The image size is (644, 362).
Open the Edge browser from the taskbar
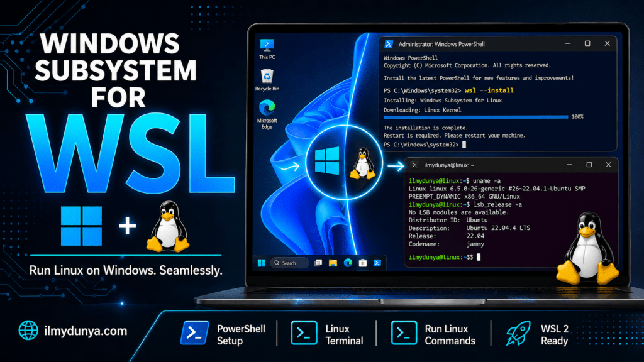click(x=348, y=263)
